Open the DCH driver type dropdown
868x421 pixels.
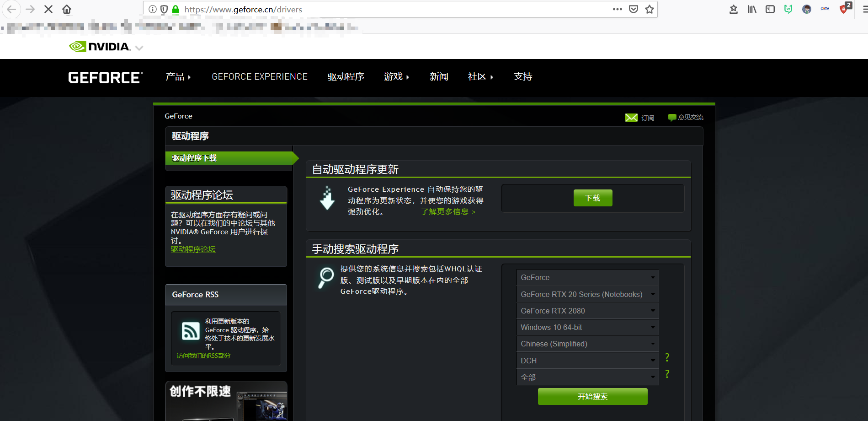coord(588,361)
